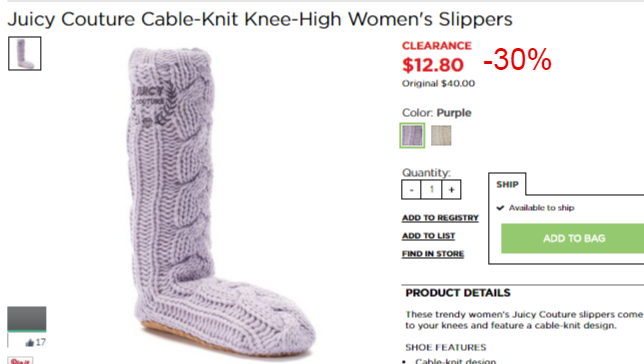
Task: Click the Product Details heading
Action: point(458,293)
